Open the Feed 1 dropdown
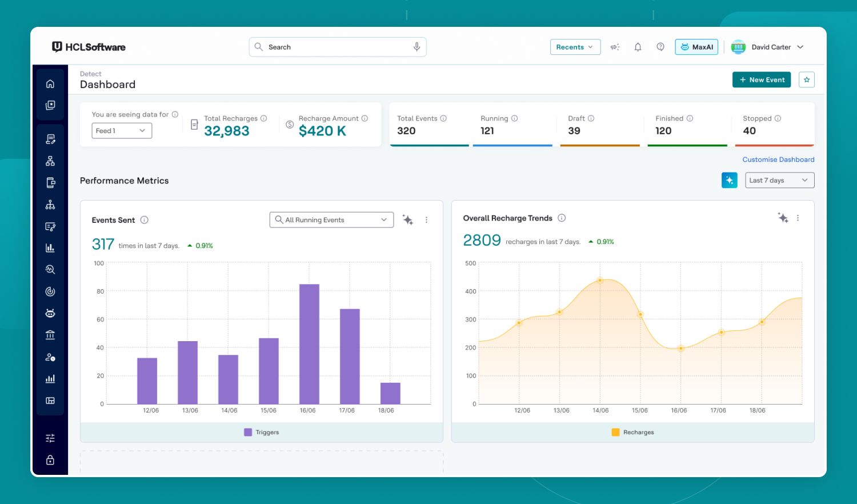Screen dimensions: 857x504 (x=122, y=131)
